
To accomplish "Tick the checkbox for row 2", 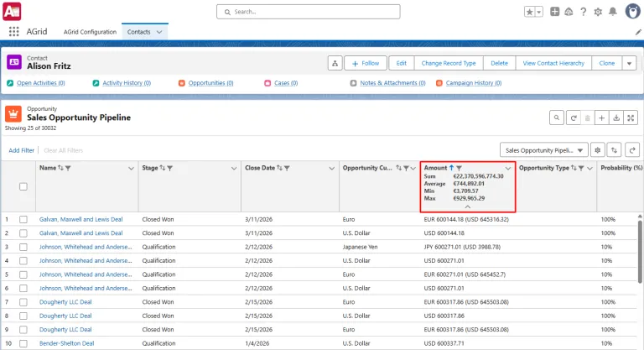I will click(x=23, y=233).
